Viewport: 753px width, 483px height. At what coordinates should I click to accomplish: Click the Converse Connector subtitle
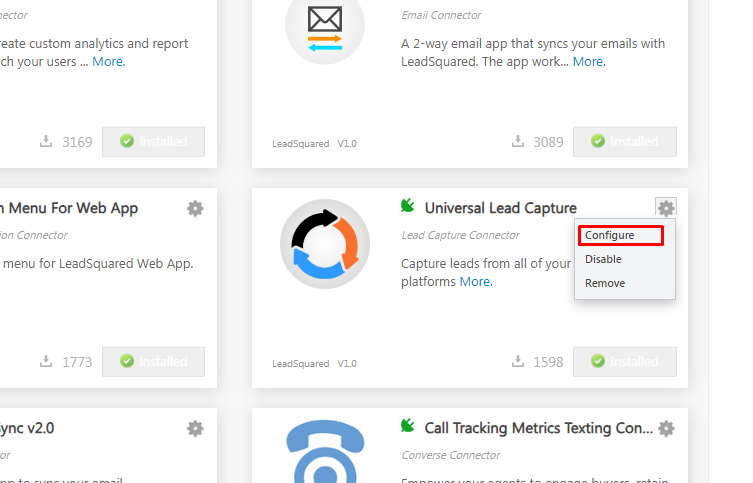(451, 455)
